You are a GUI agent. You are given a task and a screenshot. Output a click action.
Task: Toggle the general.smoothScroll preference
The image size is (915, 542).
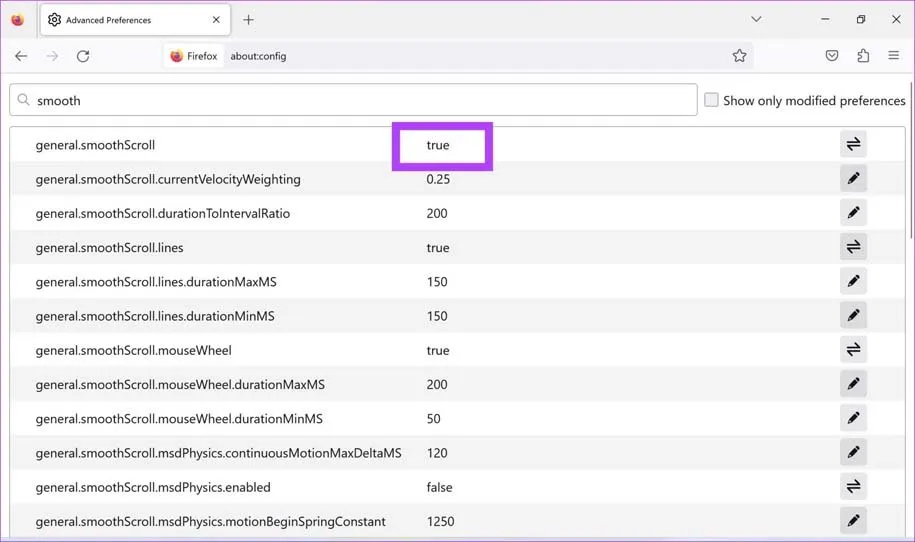pyautogui.click(x=853, y=145)
